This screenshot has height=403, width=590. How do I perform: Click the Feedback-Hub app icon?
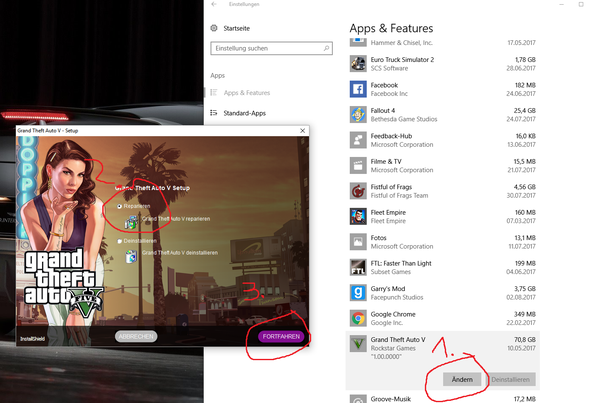[x=358, y=140]
